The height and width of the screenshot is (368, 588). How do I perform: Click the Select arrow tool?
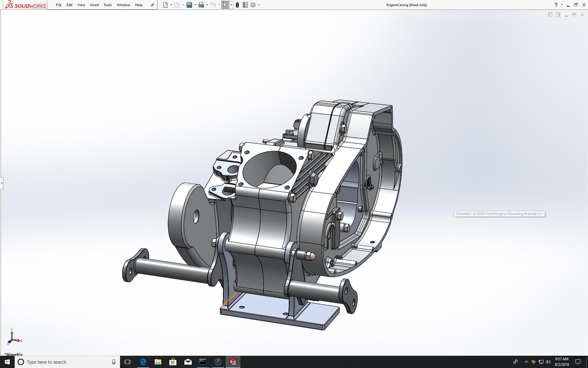[225, 5]
